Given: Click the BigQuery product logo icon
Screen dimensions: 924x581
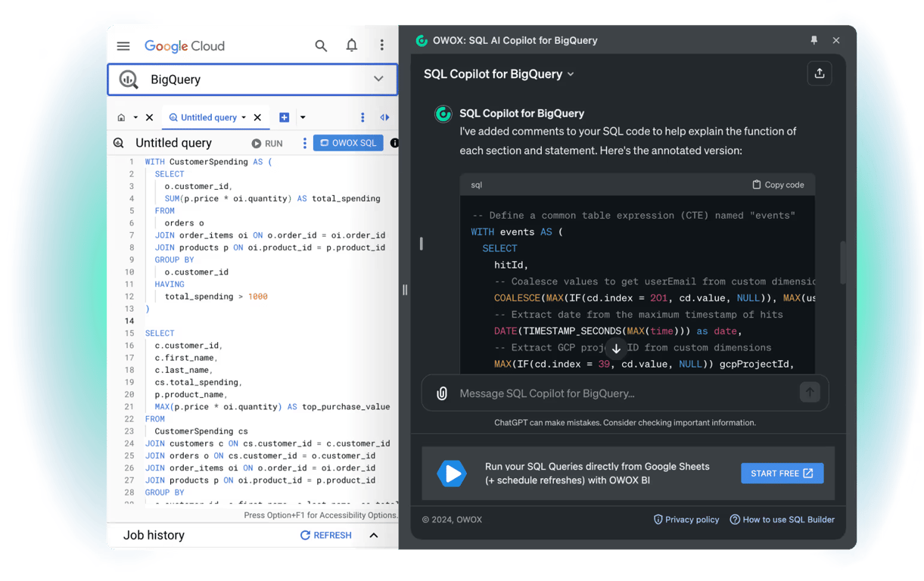Looking at the screenshot, I should (129, 79).
